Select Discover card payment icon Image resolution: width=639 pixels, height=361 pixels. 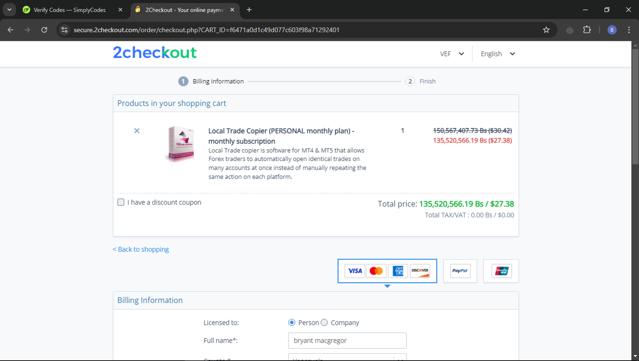click(x=420, y=271)
